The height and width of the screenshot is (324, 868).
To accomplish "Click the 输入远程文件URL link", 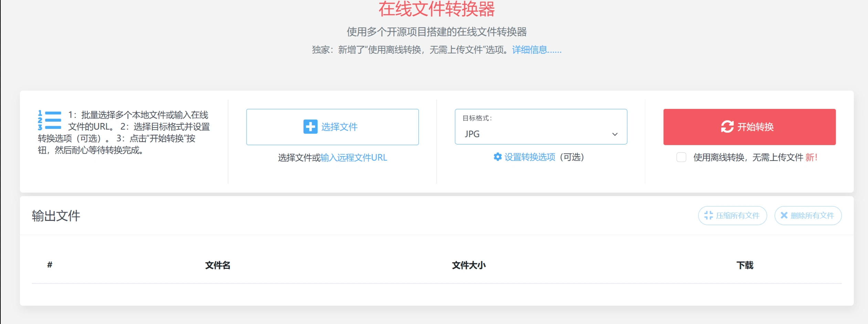I will (x=354, y=158).
